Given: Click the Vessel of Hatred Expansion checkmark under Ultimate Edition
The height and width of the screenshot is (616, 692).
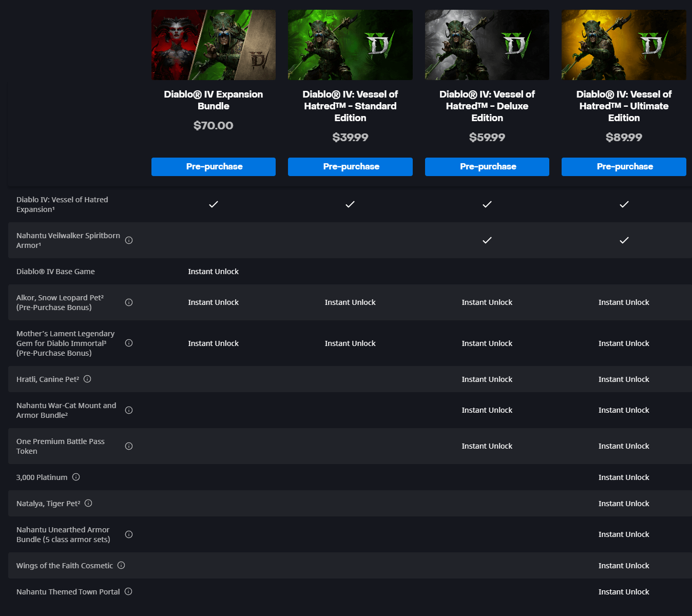Looking at the screenshot, I should (624, 204).
